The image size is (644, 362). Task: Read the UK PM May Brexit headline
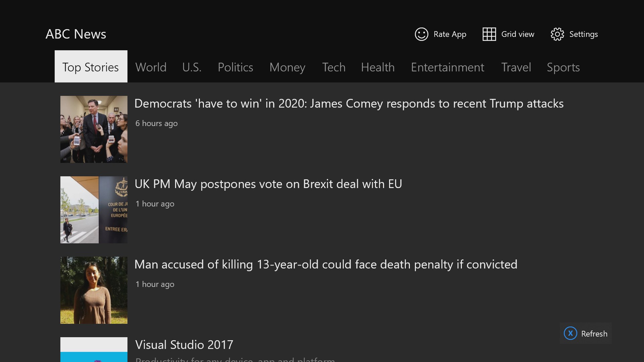tap(268, 184)
